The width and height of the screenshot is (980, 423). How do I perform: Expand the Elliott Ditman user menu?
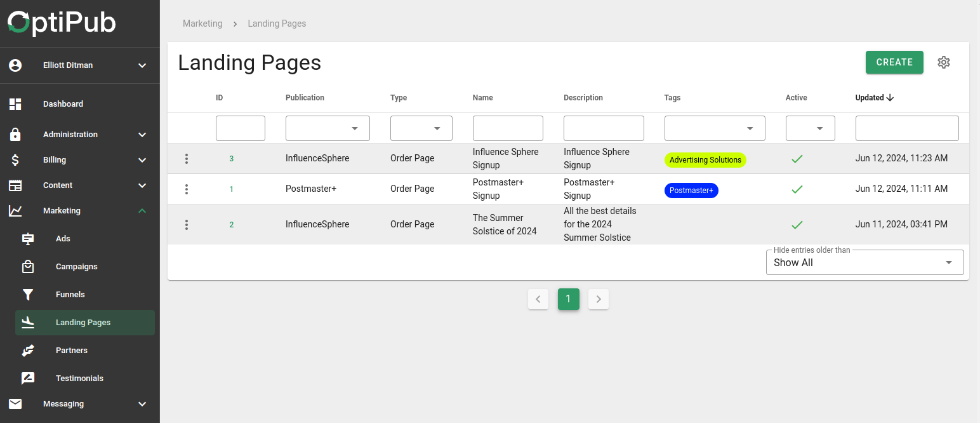[142, 65]
